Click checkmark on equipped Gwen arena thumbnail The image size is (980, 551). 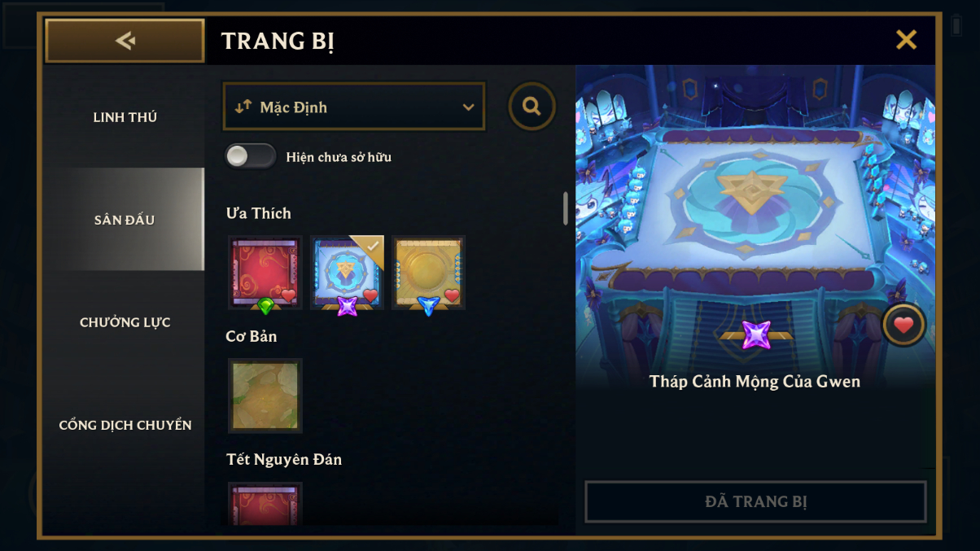pos(372,245)
